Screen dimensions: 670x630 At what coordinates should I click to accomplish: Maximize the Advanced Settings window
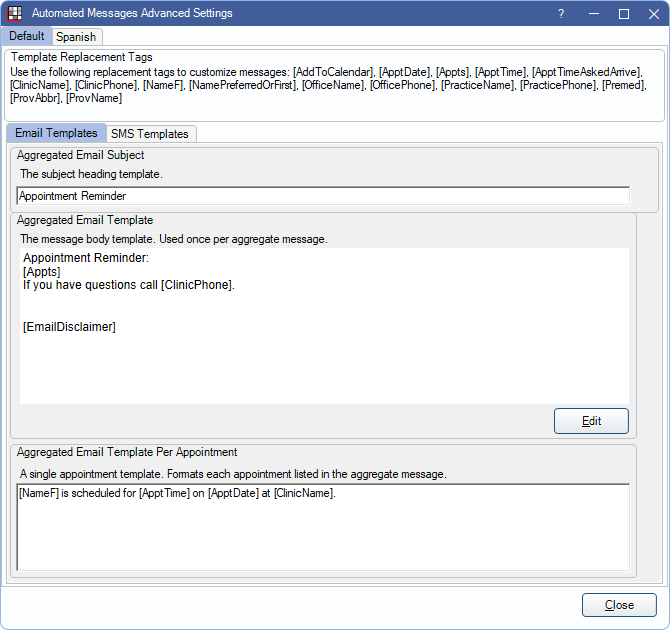[623, 13]
